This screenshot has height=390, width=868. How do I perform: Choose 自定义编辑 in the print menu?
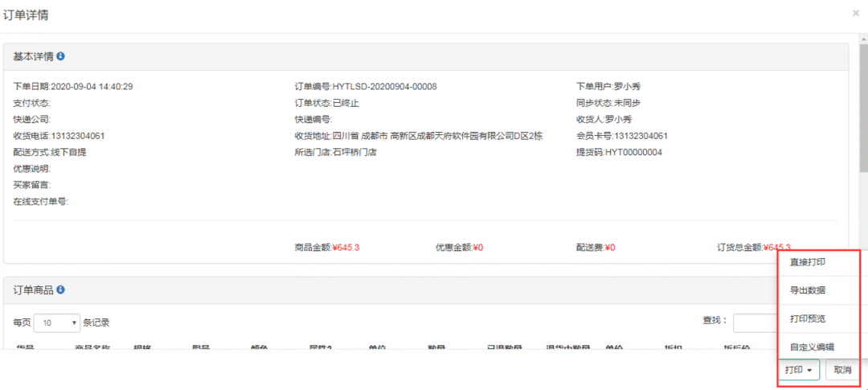click(x=811, y=347)
